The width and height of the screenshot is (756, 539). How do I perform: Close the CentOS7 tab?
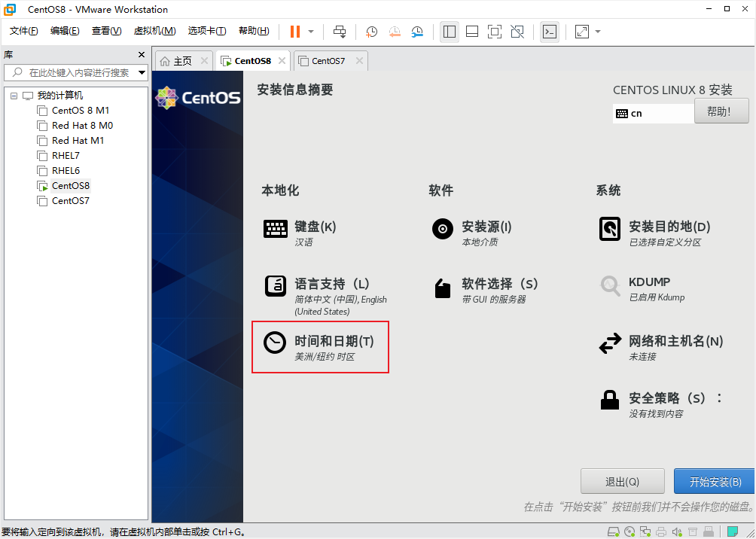pyautogui.click(x=359, y=61)
